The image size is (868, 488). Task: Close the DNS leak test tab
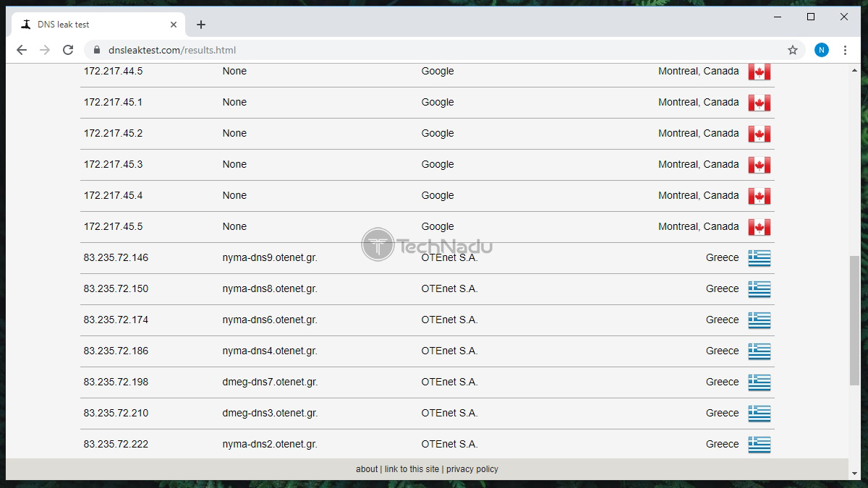(174, 24)
